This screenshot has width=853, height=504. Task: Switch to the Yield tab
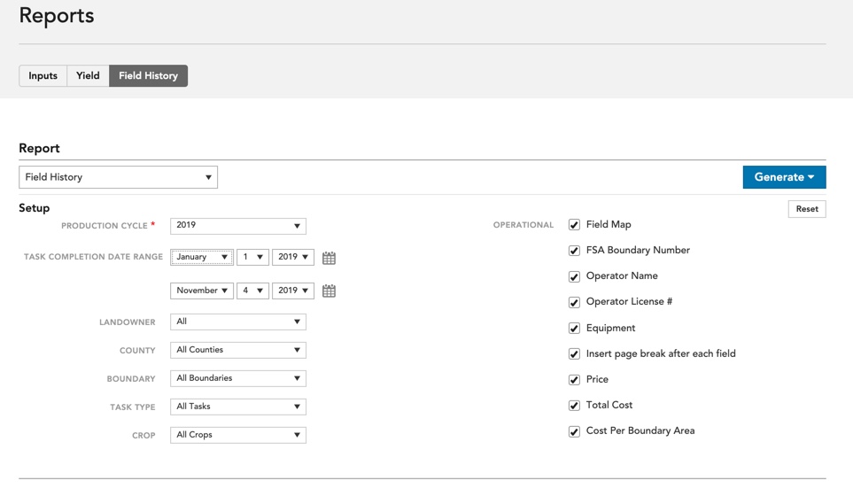click(x=88, y=76)
